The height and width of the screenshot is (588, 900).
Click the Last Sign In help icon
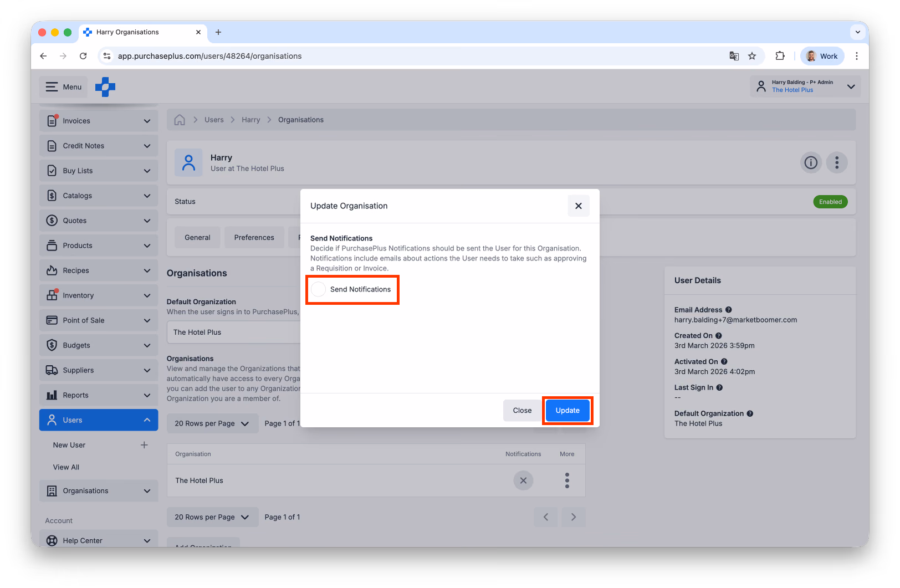pyautogui.click(x=719, y=388)
